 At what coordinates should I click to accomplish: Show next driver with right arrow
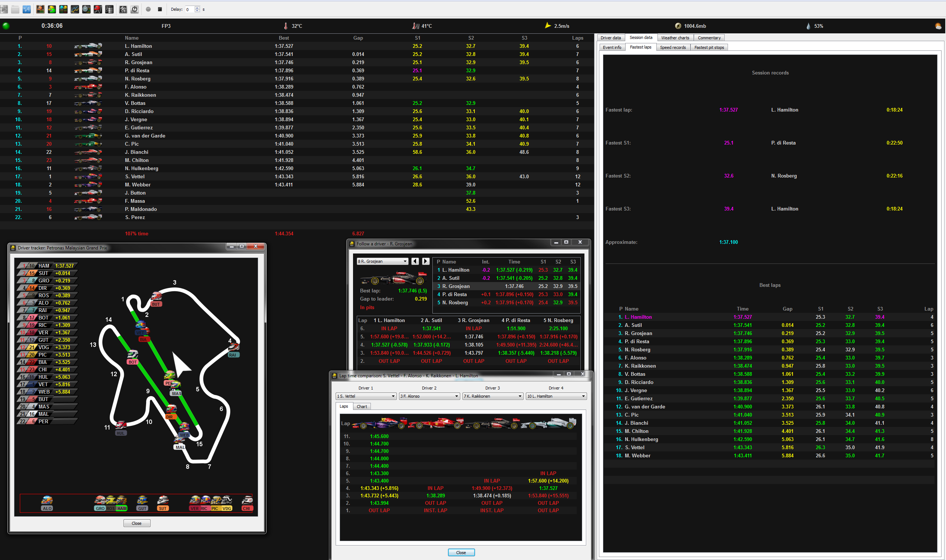tap(426, 261)
